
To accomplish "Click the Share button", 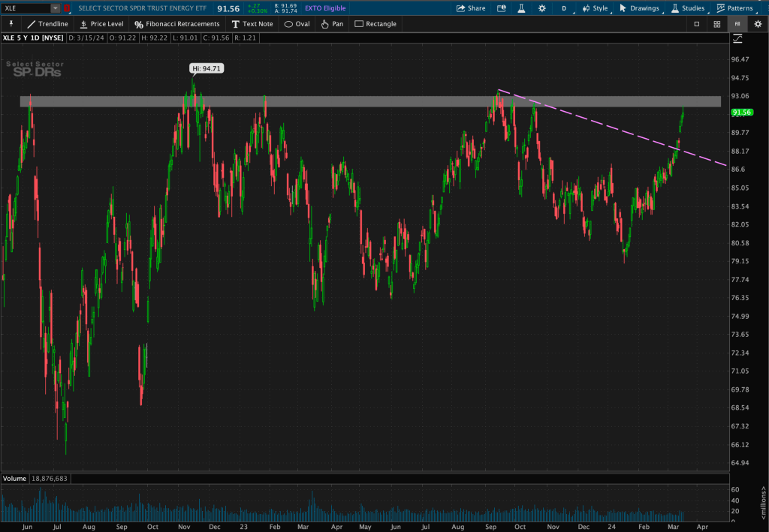I will (470, 8).
